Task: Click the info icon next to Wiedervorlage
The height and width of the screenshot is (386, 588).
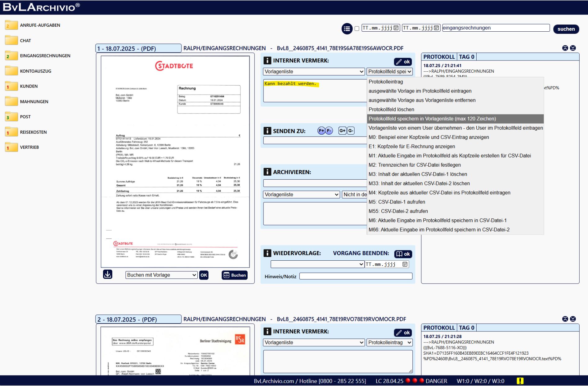Action: pyautogui.click(x=267, y=253)
